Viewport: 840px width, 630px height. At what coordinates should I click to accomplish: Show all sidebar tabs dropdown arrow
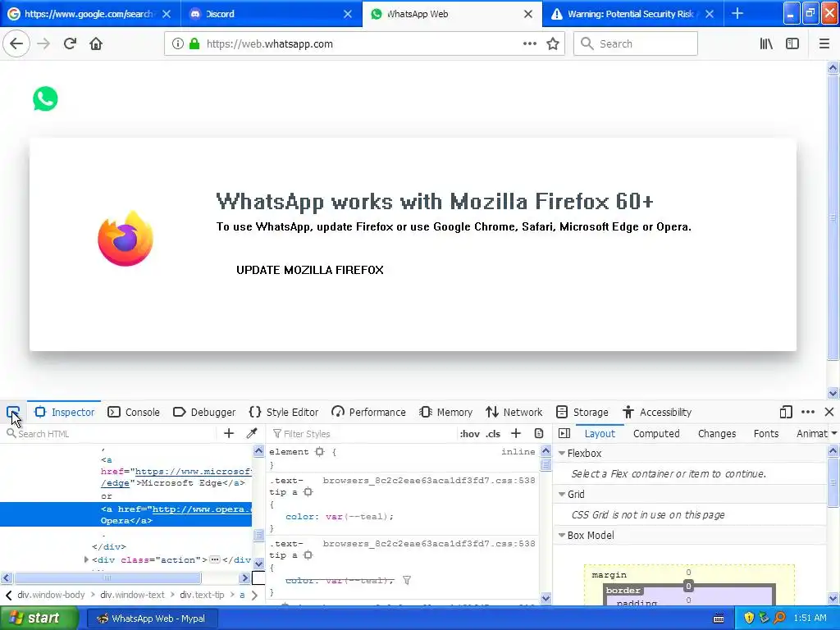pos(834,433)
